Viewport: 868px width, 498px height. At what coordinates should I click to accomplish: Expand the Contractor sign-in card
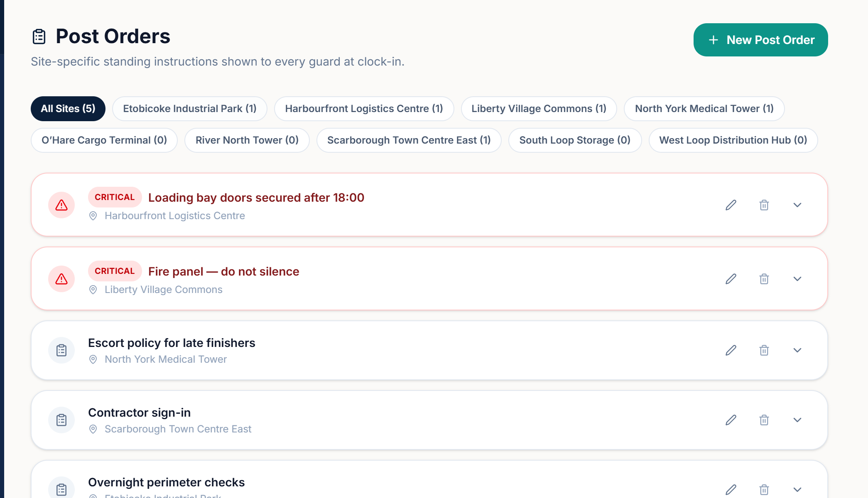[x=797, y=420]
